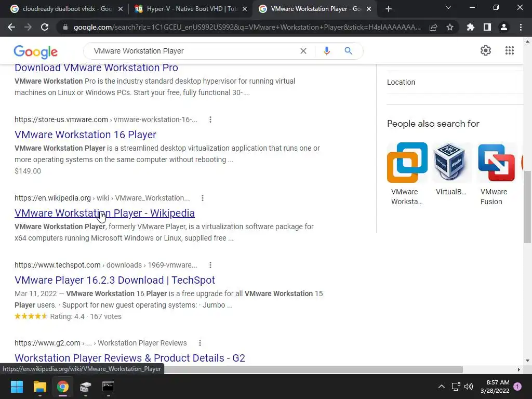Open the box-shaped taskbar app
Image resolution: width=532 pixels, height=399 pixels.
click(x=86, y=387)
